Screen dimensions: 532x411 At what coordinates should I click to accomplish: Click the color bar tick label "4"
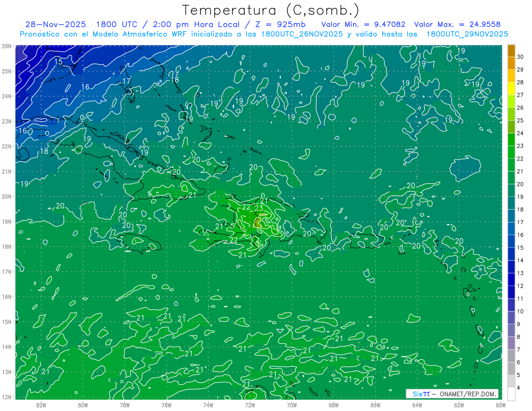[519, 388]
